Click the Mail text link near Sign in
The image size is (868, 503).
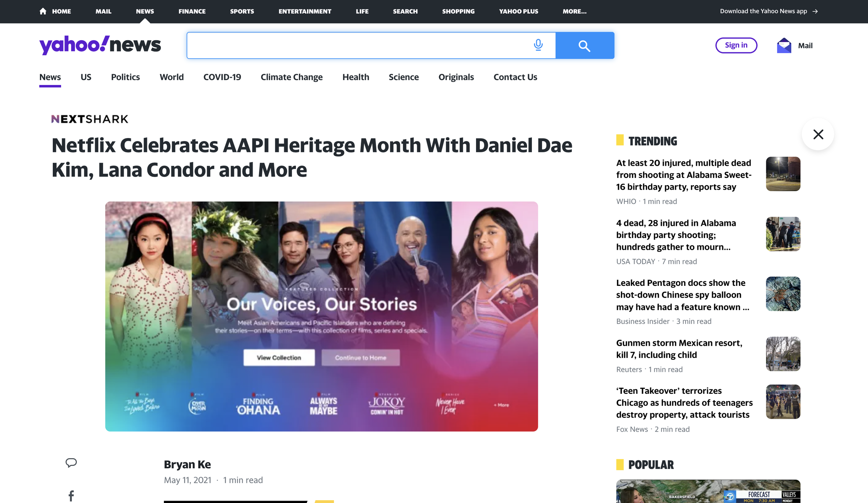(x=805, y=46)
